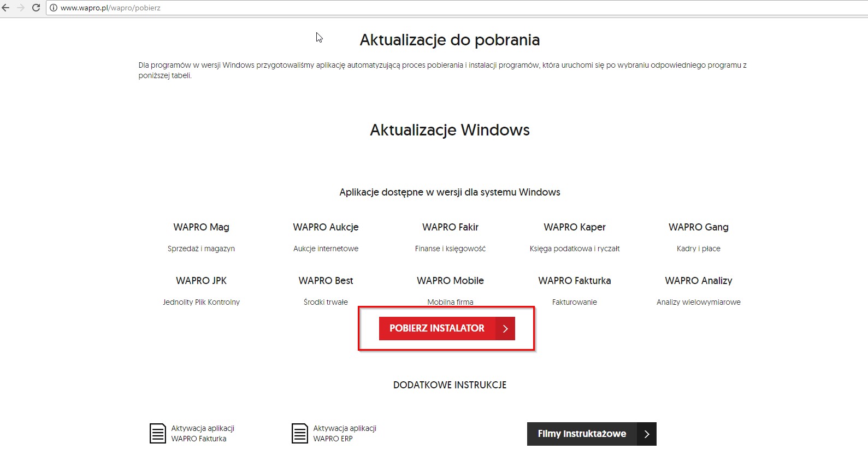Screen dimensions: 868x467
Task: Select the WAPRO Mobile heading
Action: 450,281
